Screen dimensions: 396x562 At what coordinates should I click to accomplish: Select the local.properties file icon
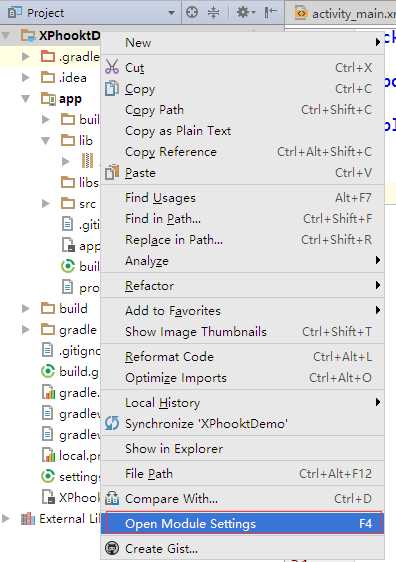click(x=48, y=456)
